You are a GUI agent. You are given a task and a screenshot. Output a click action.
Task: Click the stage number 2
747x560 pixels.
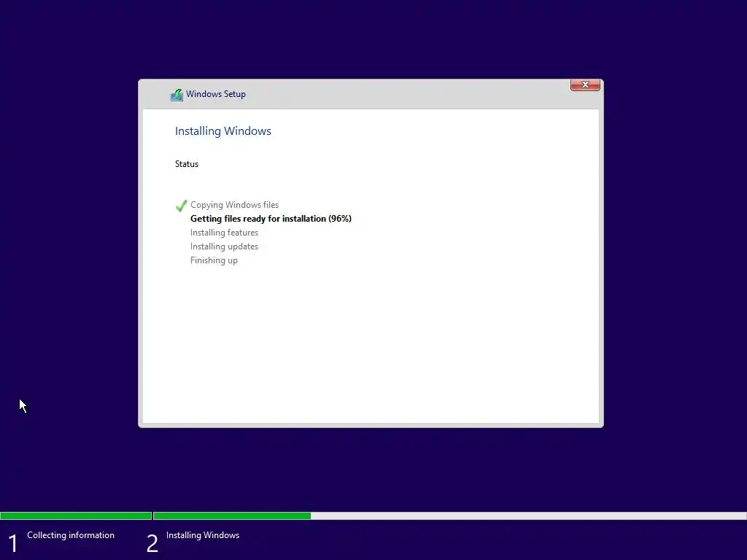152,544
